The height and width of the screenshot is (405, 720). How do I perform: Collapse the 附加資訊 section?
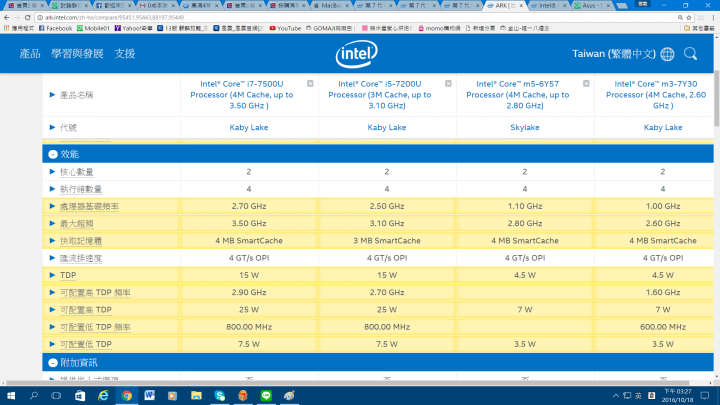tap(53, 363)
